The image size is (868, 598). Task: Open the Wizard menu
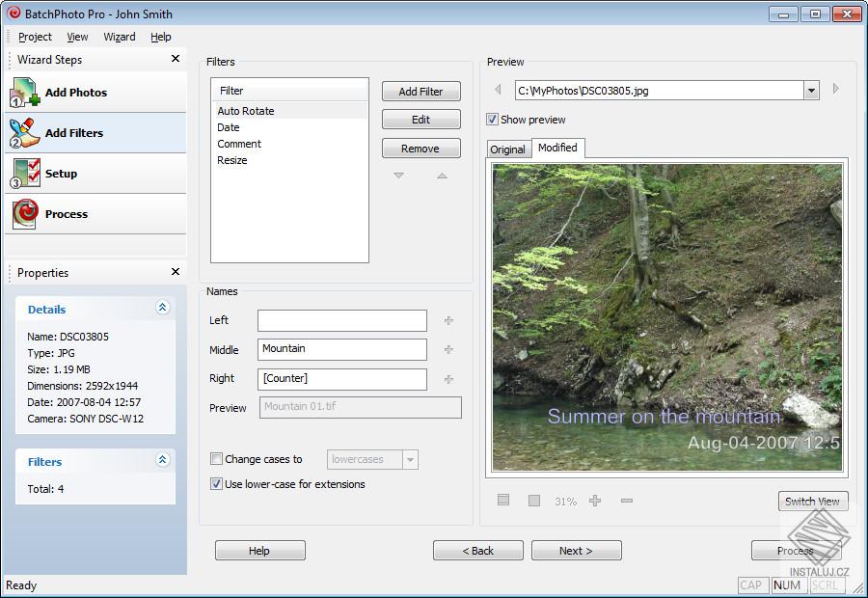tap(119, 37)
